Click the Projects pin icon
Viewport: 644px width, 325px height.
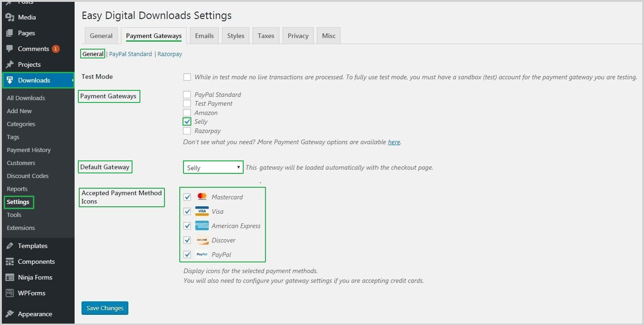click(10, 64)
